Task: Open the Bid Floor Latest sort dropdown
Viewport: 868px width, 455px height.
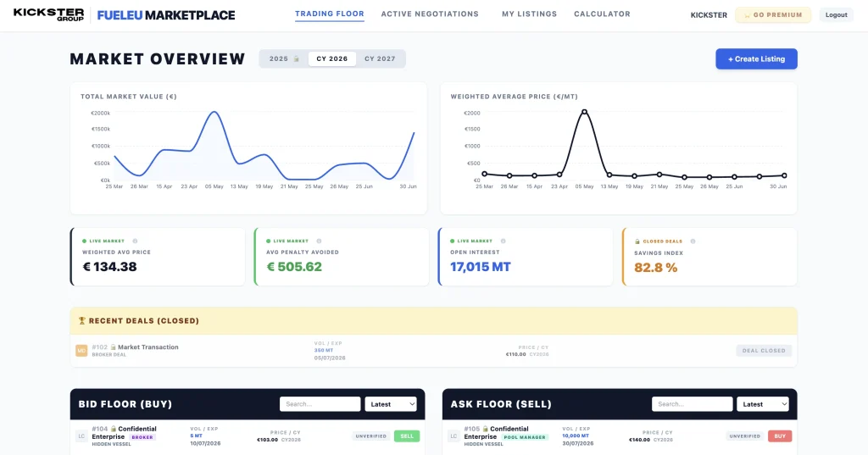Action: pos(391,404)
